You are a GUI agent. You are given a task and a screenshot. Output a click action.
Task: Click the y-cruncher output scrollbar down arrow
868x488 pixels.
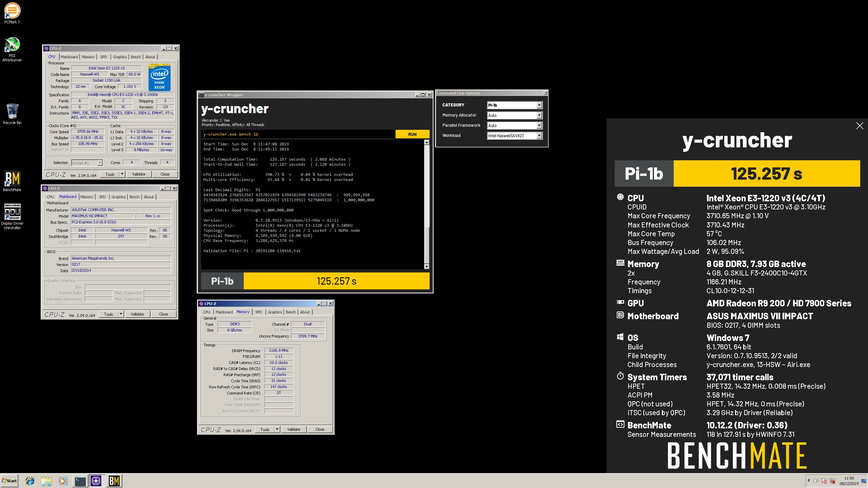[x=427, y=267]
